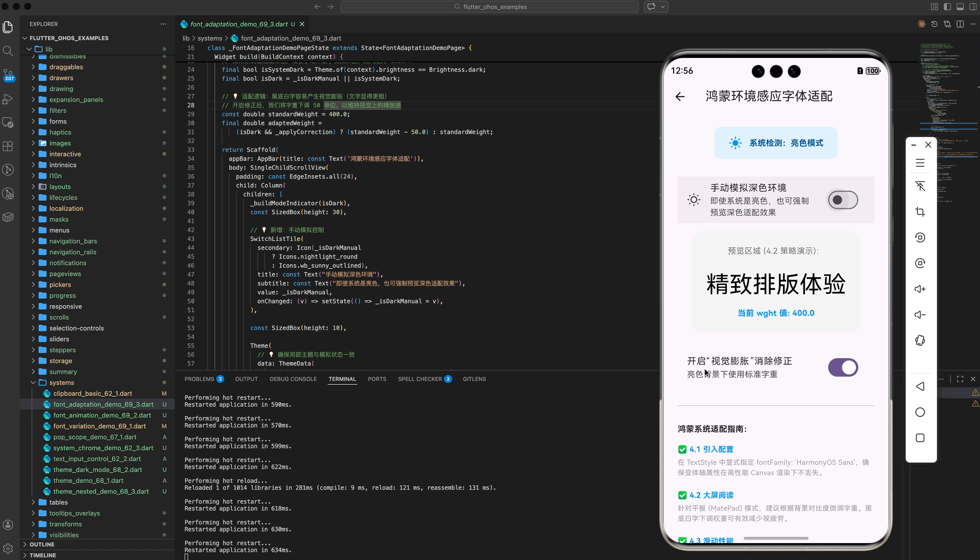
Task: Open the Run and Debug view
Action: point(8,98)
